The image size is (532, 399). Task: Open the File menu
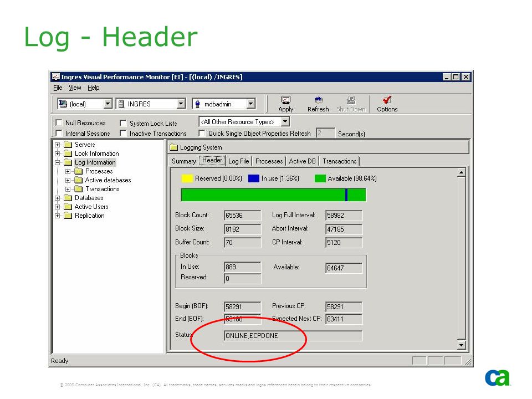click(58, 88)
